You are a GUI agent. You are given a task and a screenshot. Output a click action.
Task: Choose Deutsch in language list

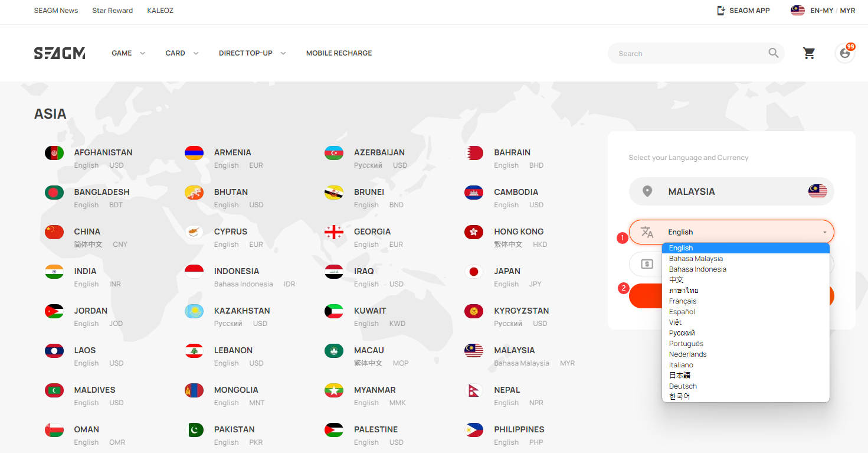tap(746, 386)
